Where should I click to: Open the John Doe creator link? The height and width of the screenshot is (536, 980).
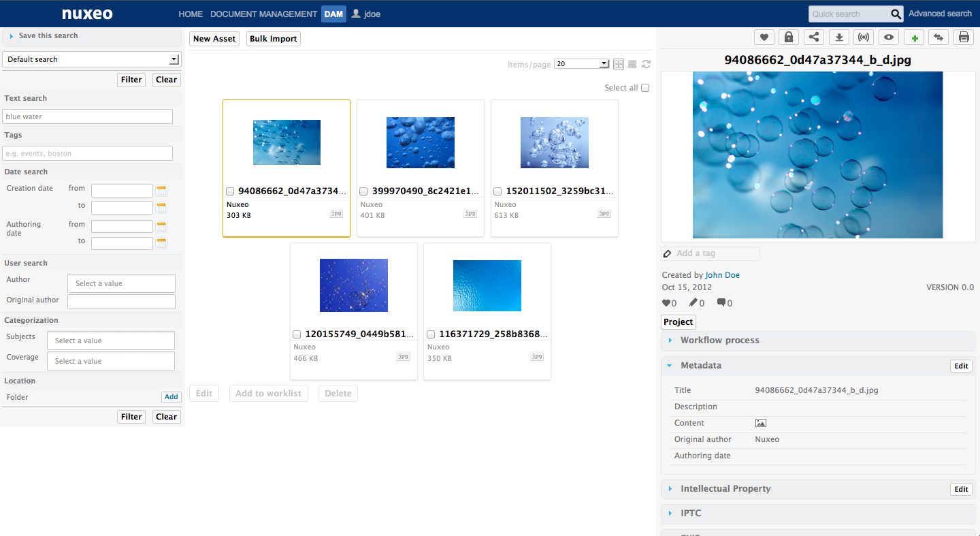click(722, 275)
